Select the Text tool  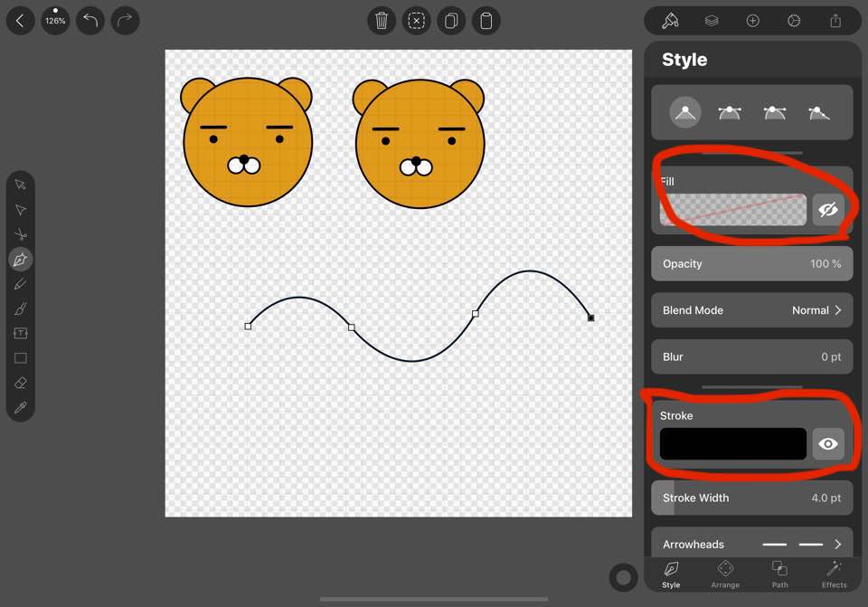click(x=21, y=333)
